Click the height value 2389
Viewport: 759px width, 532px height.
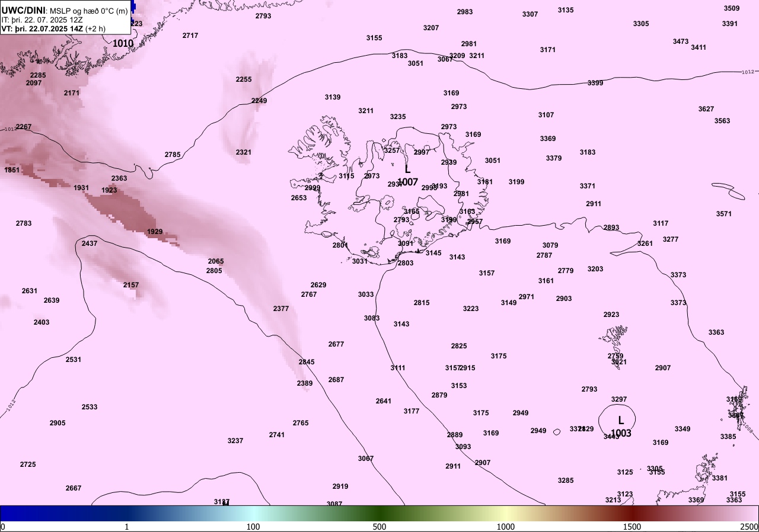(x=305, y=383)
